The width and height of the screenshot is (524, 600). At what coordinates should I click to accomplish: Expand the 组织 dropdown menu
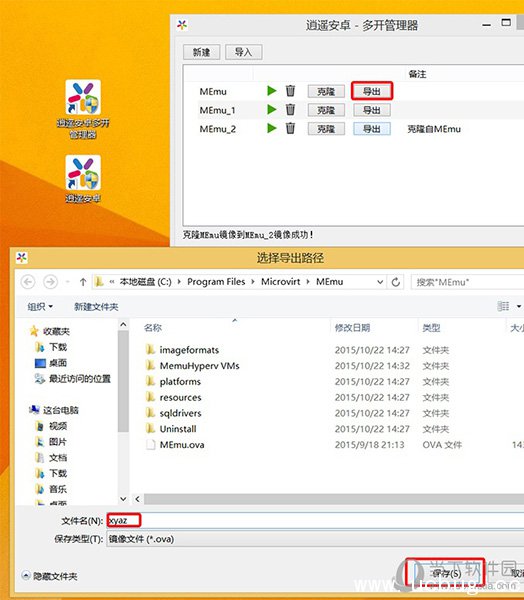[x=40, y=307]
